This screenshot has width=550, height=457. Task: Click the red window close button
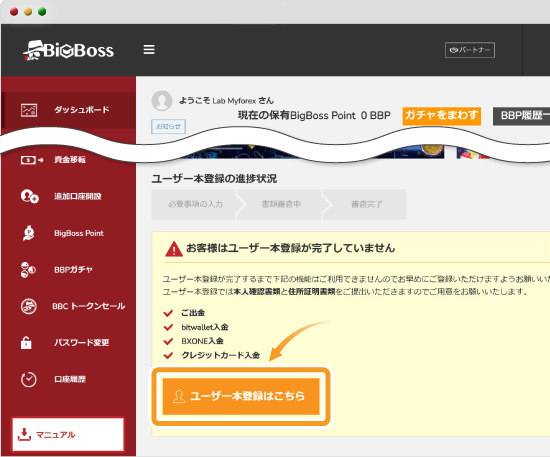click(x=14, y=12)
